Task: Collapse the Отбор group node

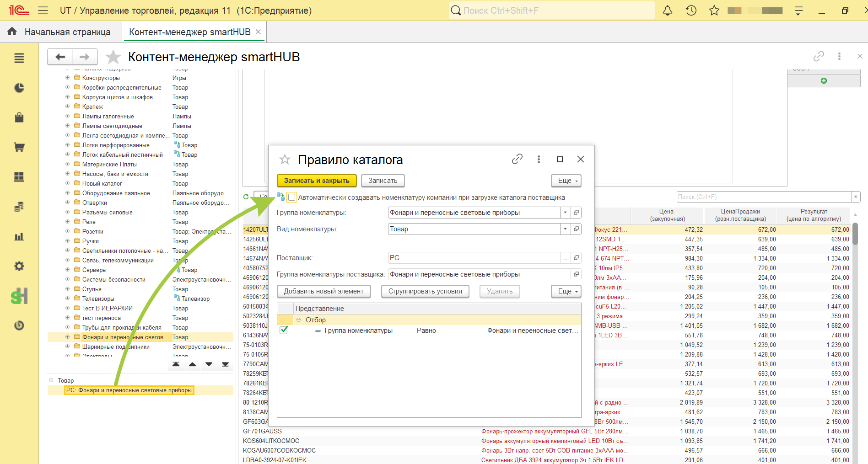Action: (x=299, y=320)
